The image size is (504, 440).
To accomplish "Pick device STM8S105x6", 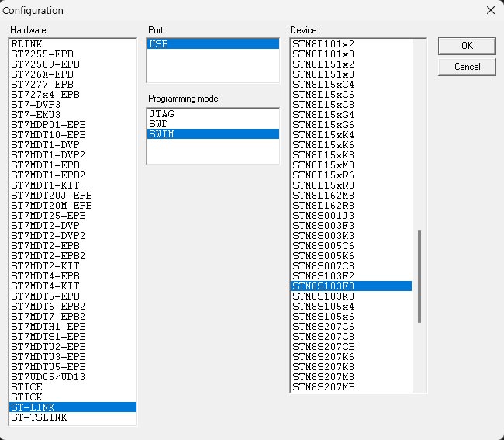I will tap(351, 316).
